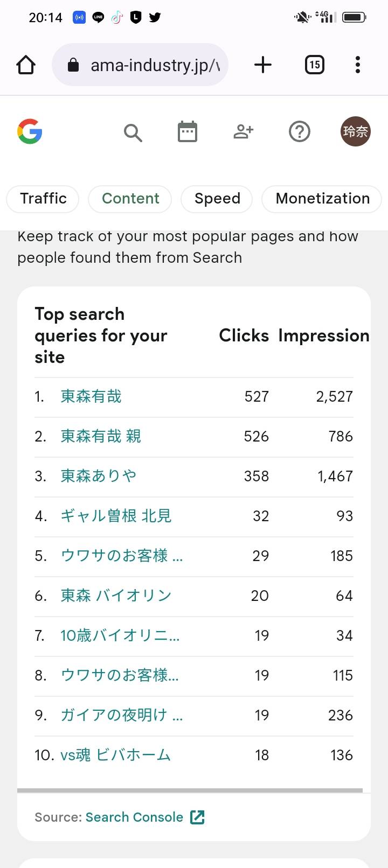Go to the Monetization tab
The image size is (388, 868).
point(322,199)
